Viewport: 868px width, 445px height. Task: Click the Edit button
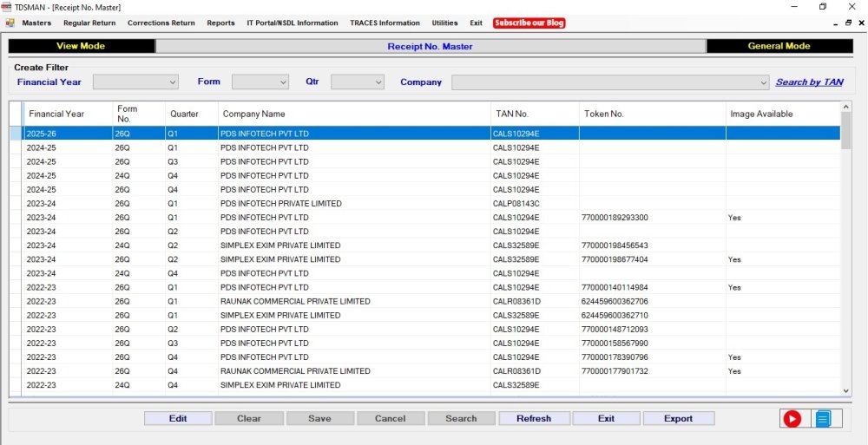click(178, 418)
